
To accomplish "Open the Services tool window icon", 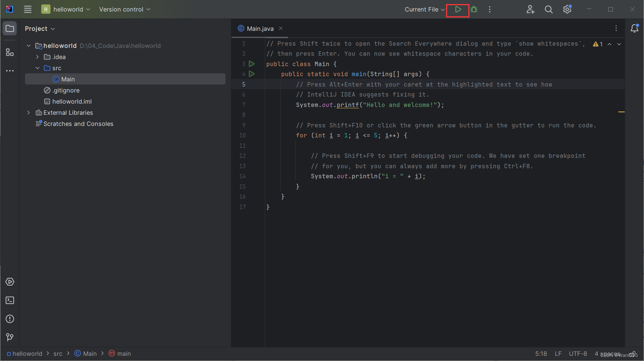I will pyautogui.click(x=10, y=282).
